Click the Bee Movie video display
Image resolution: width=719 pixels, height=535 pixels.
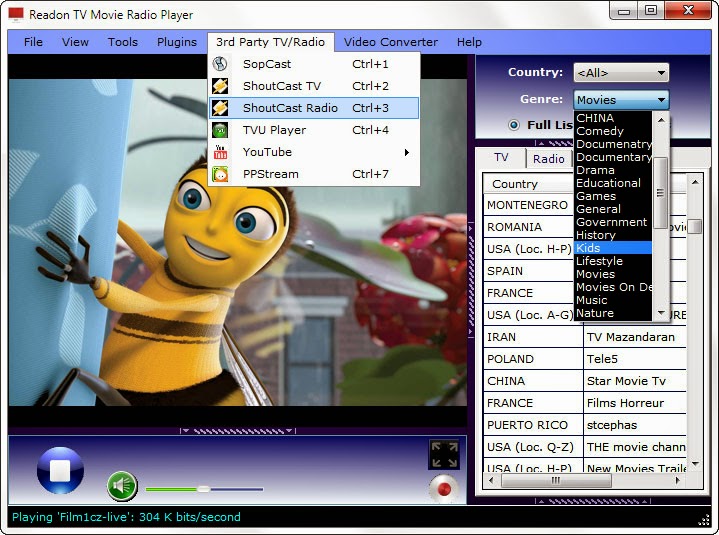coord(238,242)
